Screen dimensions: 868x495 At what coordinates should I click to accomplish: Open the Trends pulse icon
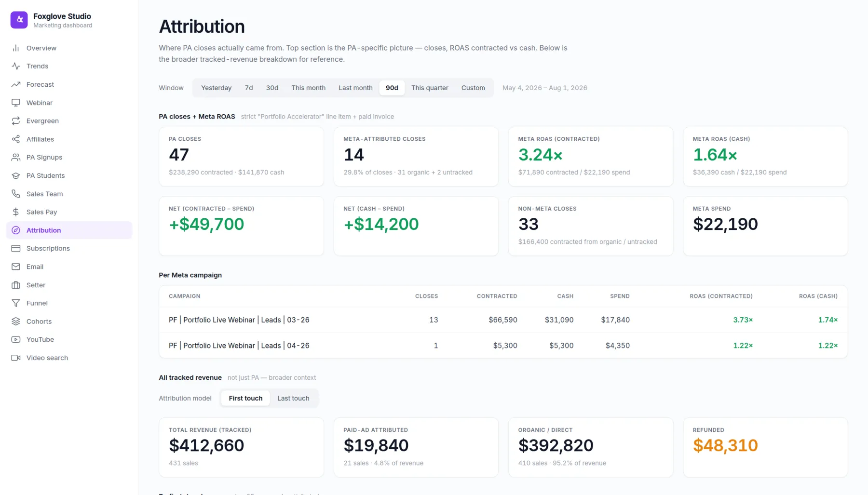pyautogui.click(x=16, y=66)
